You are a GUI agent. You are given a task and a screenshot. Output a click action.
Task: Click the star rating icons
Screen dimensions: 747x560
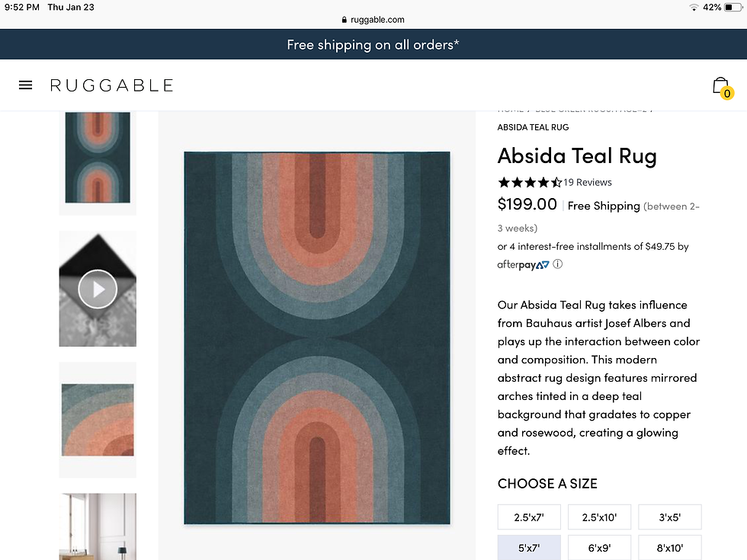[529, 182]
